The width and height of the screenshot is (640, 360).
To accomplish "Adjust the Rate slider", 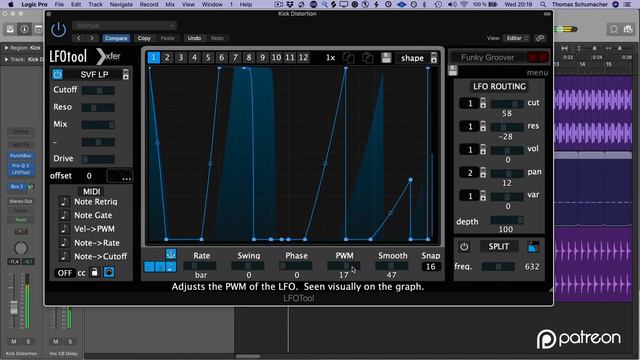I will (200, 266).
